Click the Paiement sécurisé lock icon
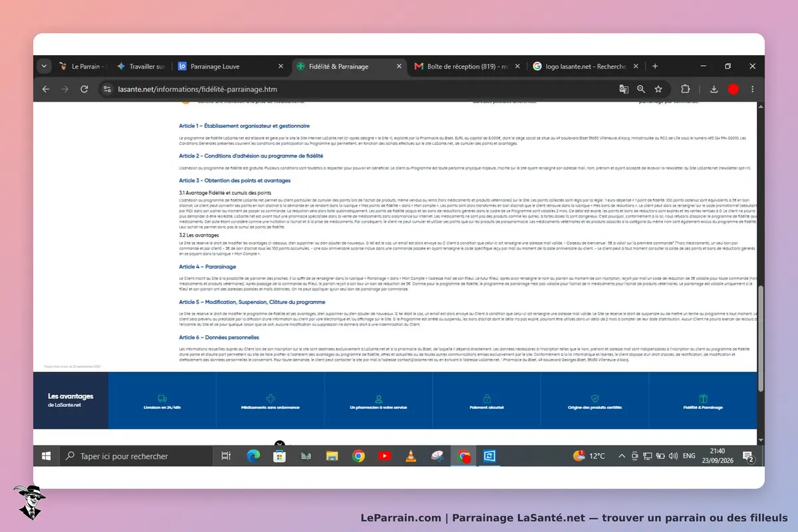798x532 pixels. (x=487, y=398)
